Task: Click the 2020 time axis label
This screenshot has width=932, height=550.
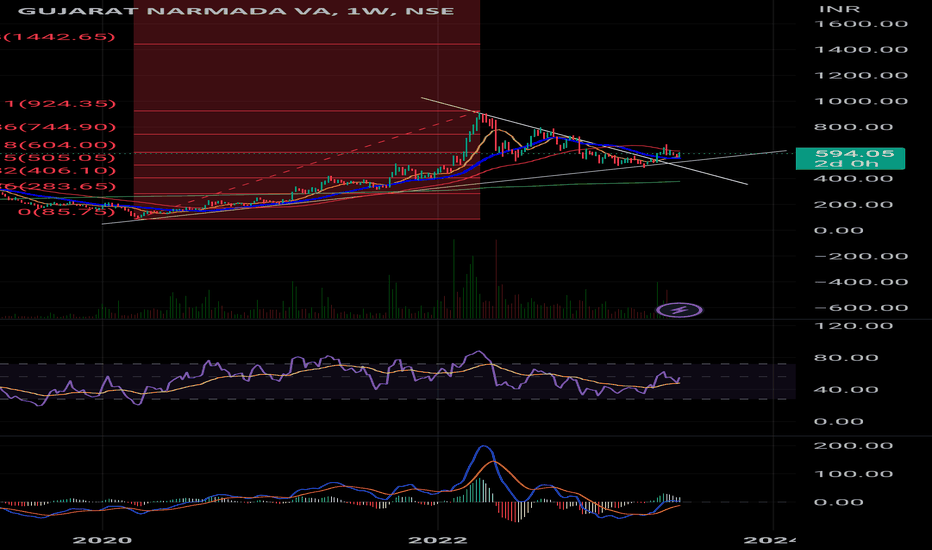Action: pyautogui.click(x=102, y=540)
